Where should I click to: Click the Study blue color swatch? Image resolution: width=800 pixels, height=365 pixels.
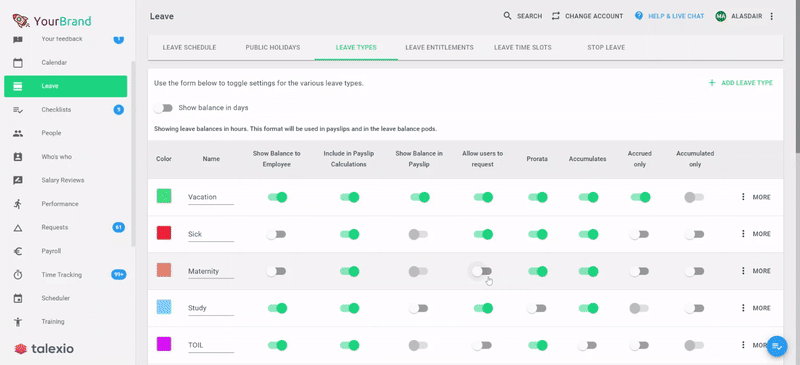click(x=164, y=307)
